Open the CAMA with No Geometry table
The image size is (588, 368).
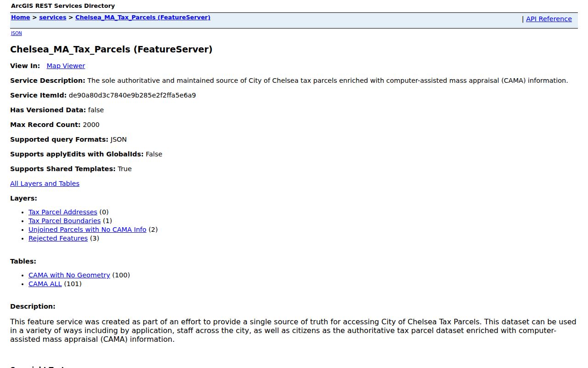69,275
